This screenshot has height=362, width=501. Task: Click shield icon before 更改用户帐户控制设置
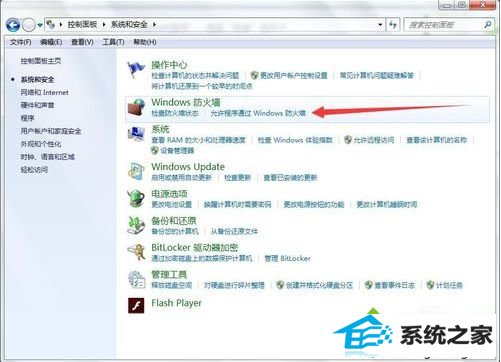click(x=254, y=75)
